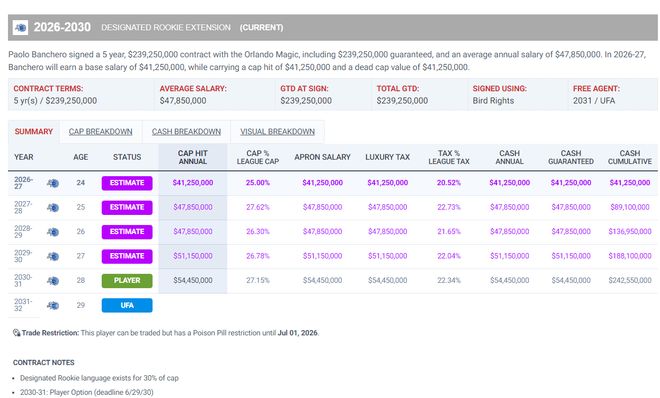Viewport: 660px width, 398px height.
Task: Click the $242,550,000 cumulative cash value
Action: [630, 281]
